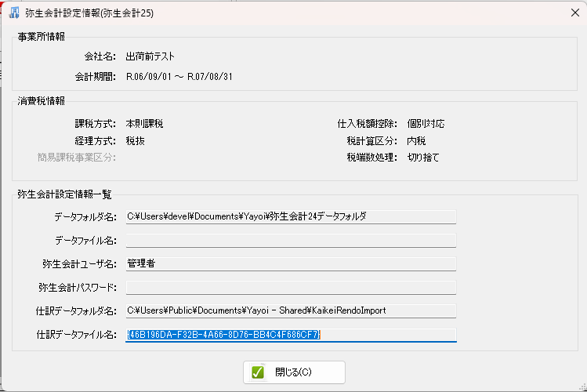
Task: Click the 弥生会計ユーザ名 field containing 管理者
Action: pyautogui.click(x=291, y=264)
